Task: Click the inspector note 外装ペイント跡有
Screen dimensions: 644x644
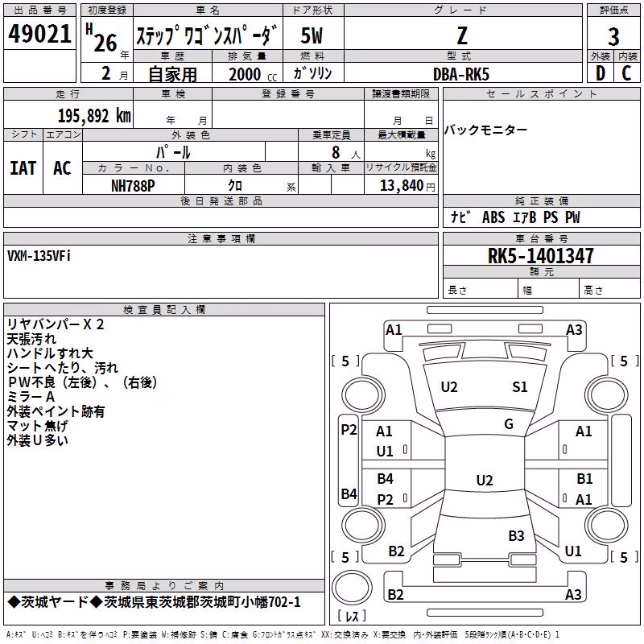Action: pos(56,411)
